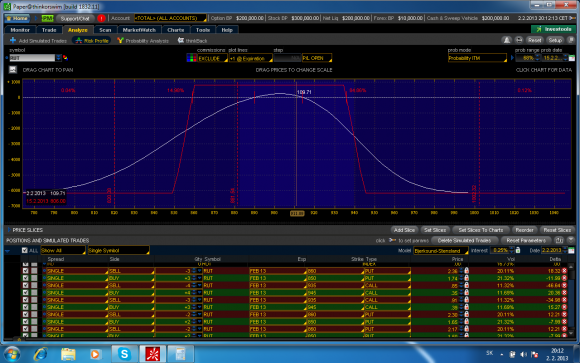Viewport: 580px width, 363px height.
Task: Switch to the MarketWatch tab
Action: pyautogui.click(x=139, y=30)
